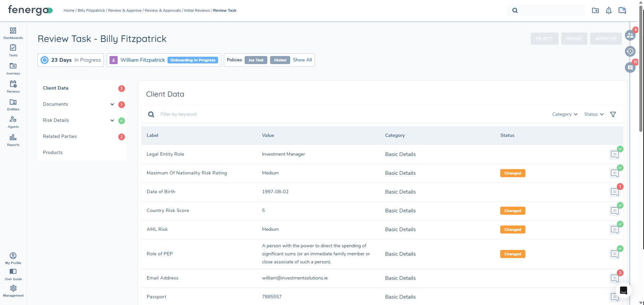The image size is (644, 305).
Task: Expand the Documents section chevron
Action: pyautogui.click(x=112, y=104)
